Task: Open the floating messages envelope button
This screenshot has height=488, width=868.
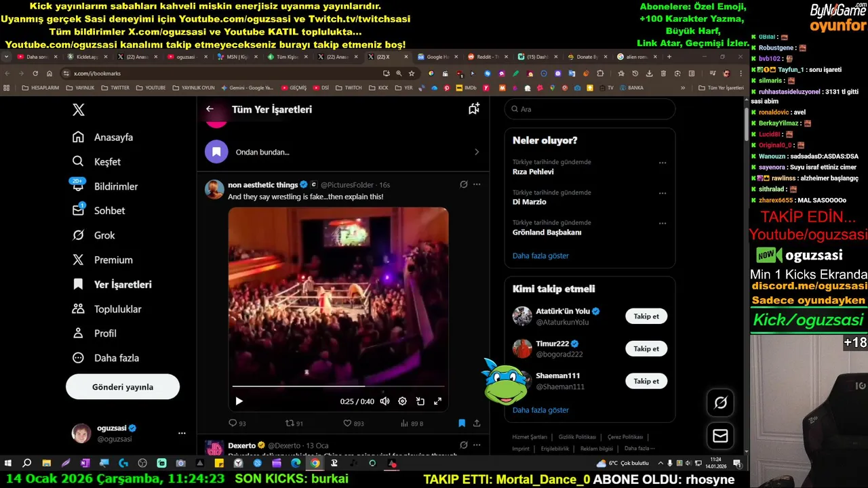Action: [x=721, y=436]
